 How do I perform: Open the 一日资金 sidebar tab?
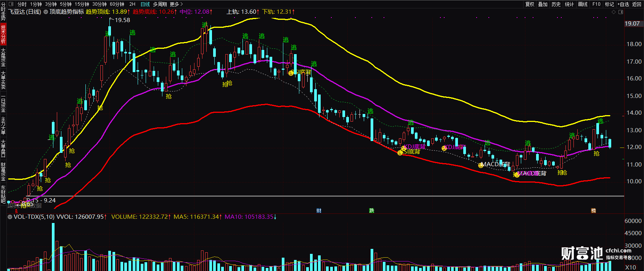click(3, 103)
